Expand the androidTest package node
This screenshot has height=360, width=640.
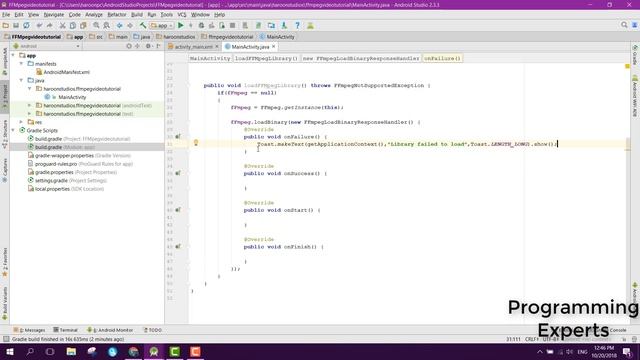tap(29, 105)
